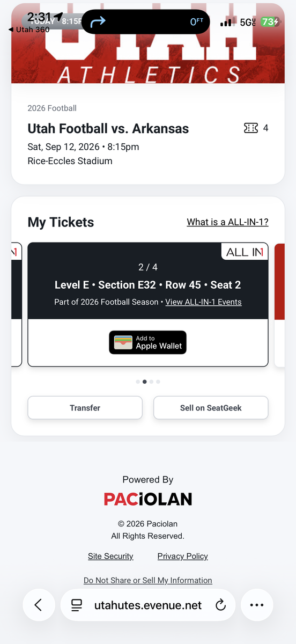
Task: Tap the page settings icon in the address bar
Action: [x=77, y=605]
